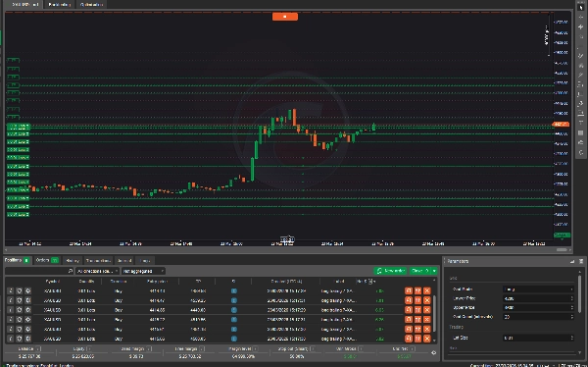
Task: Click Parameters panel rightmost header icon
Action: (581, 261)
